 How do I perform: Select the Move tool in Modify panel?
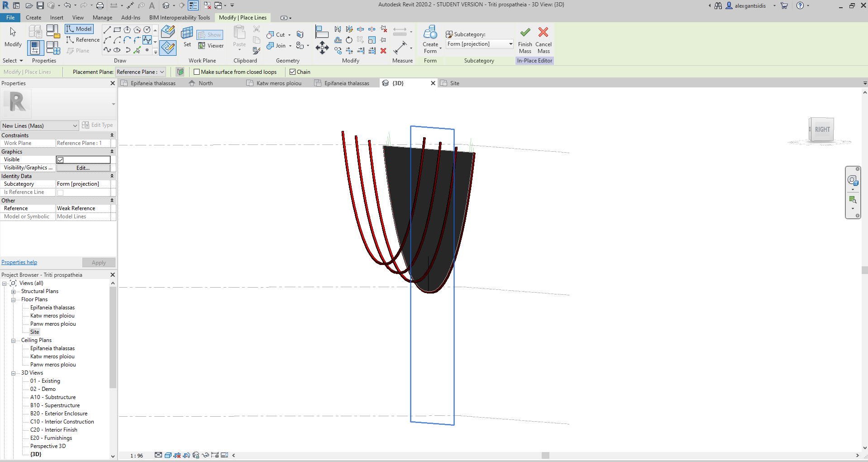pos(322,48)
